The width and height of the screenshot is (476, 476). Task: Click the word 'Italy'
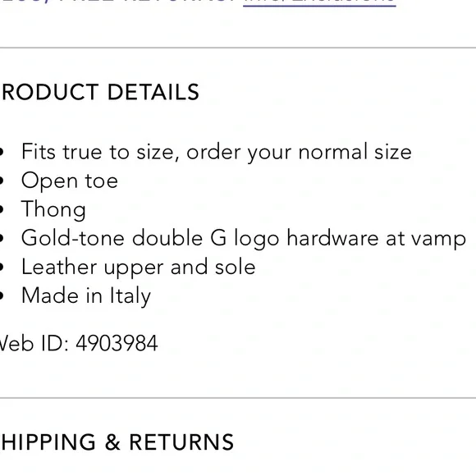coord(130,296)
